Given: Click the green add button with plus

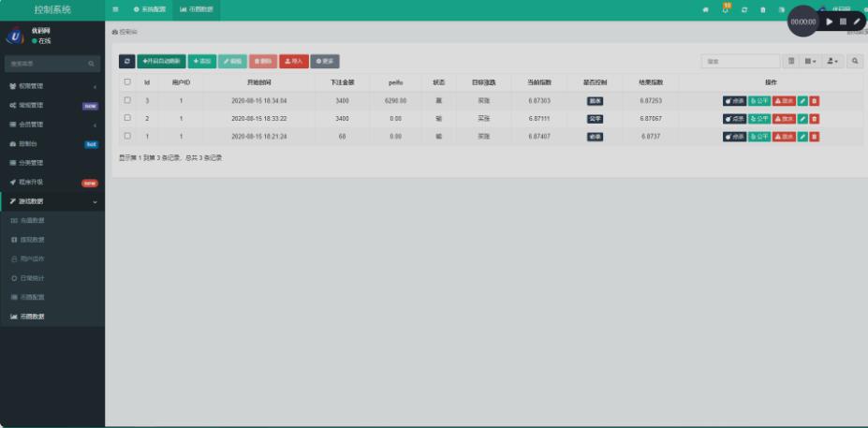Looking at the screenshot, I should pos(202,62).
